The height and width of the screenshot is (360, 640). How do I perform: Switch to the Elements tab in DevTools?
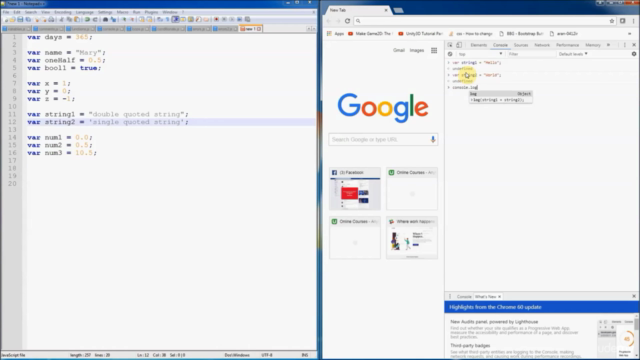(478, 45)
